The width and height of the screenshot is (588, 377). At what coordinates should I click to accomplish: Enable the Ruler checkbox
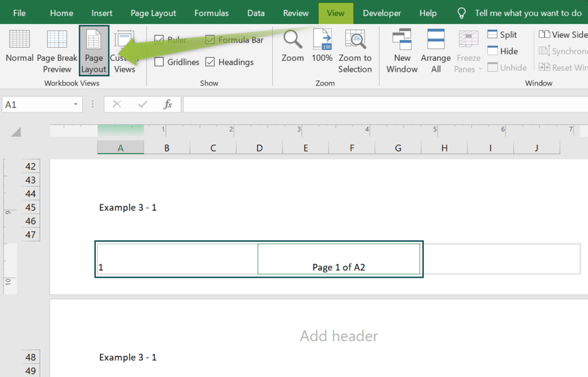(x=158, y=40)
